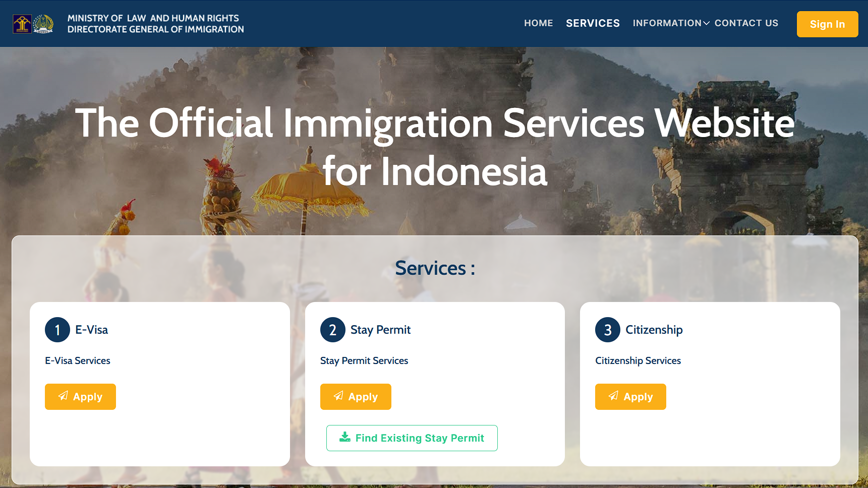Go to the HOME navigation item

pos(538,23)
